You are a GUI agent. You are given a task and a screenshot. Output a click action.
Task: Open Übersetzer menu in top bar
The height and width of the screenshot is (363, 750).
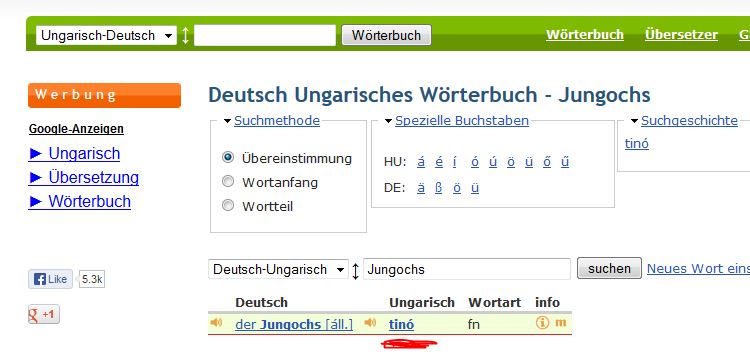point(681,35)
